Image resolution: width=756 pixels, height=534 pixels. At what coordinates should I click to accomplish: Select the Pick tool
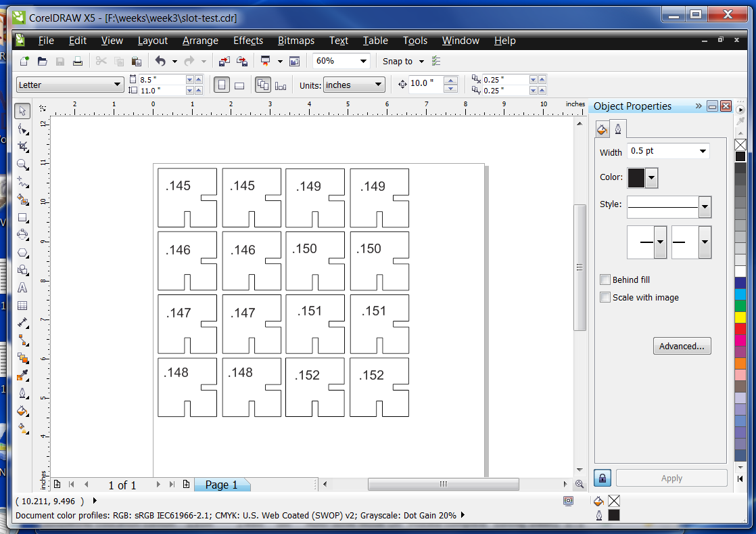pos(22,111)
